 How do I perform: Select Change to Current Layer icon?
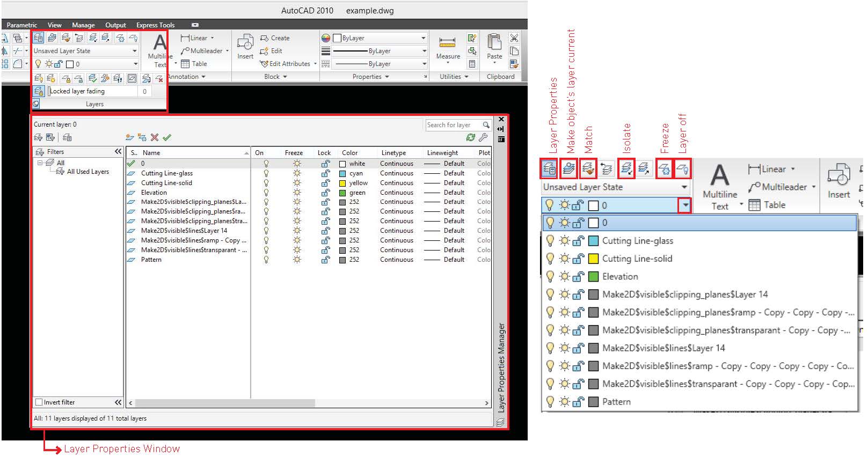(92, 78)
